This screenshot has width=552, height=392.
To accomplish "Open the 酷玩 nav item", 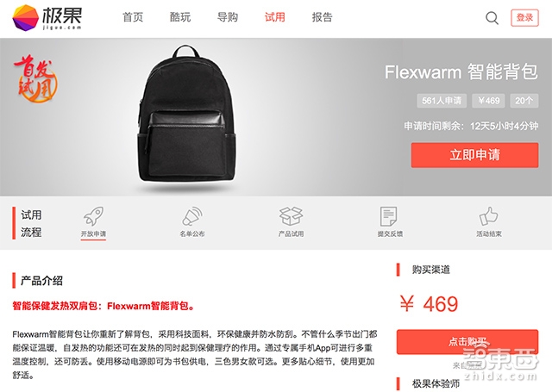I will coord(180,17).
